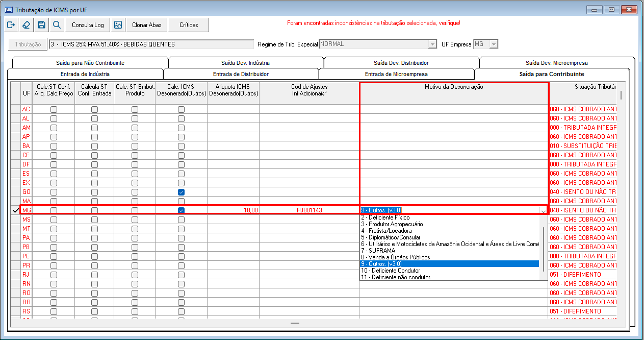The image size is (644, 340).
Task: Click the 051 - DIFERIMENTO cell in RJ row
Action: pyautogui.click(x=583, y=275)
